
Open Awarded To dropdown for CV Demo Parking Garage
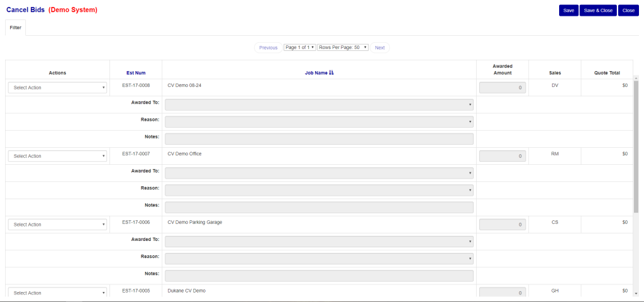click(319, 242)
